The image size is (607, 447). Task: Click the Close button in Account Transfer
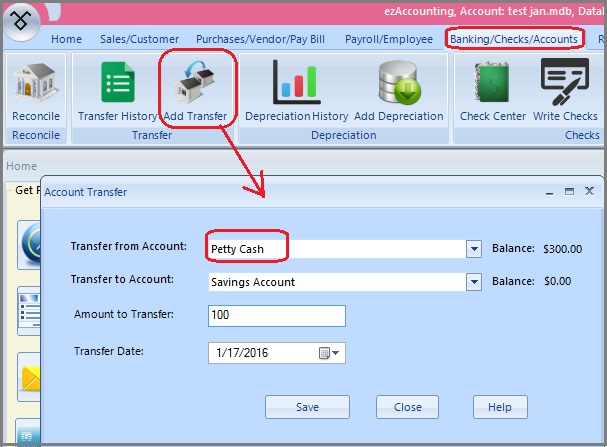407,407
